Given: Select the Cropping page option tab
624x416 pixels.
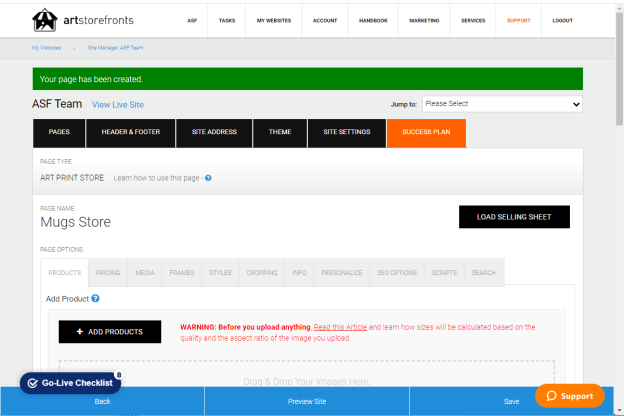Looking at the screenshot, I should [x=262, y=273].
